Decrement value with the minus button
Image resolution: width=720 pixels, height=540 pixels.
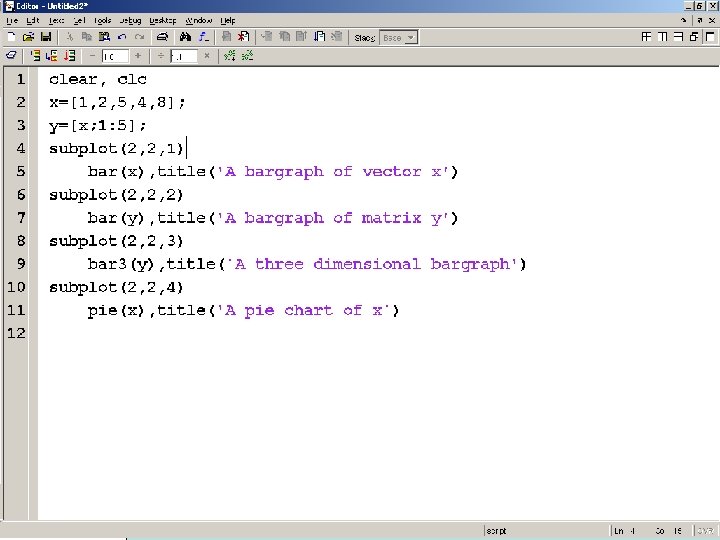coord(92,56)
